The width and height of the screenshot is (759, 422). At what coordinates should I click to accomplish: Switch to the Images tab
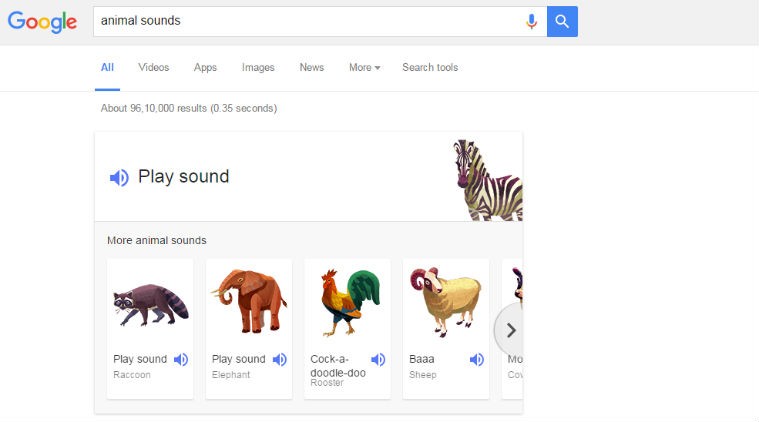click(x=258, y=68)
